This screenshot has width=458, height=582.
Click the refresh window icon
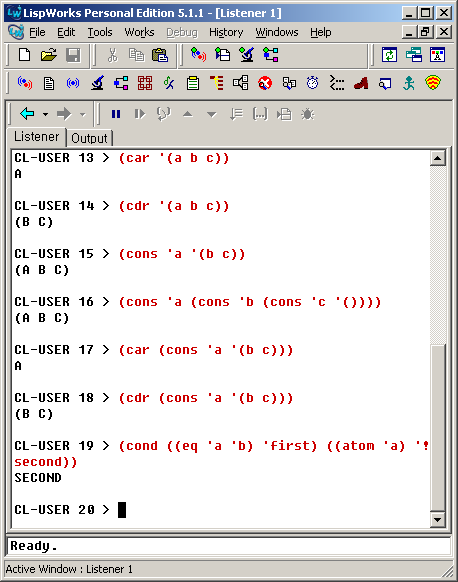(x=389, y=55)
